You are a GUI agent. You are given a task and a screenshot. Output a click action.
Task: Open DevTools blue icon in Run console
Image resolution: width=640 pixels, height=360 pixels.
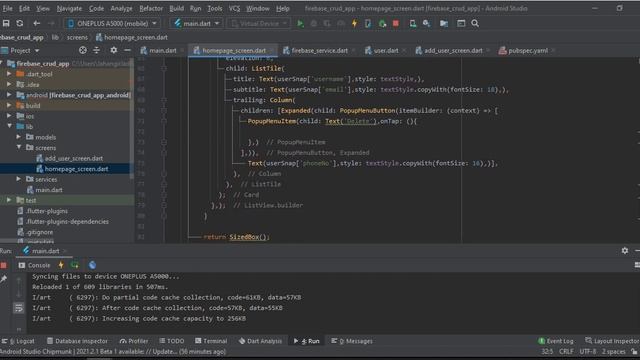point(93,265)
